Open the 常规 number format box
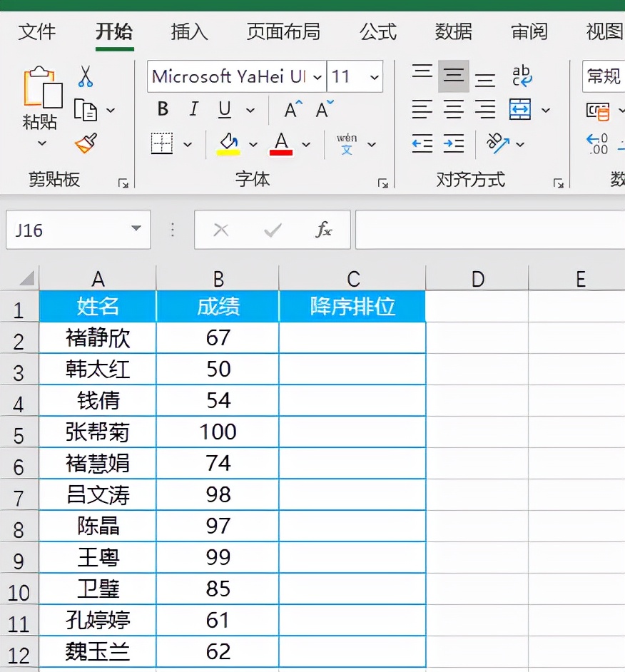 click(604, 76)
